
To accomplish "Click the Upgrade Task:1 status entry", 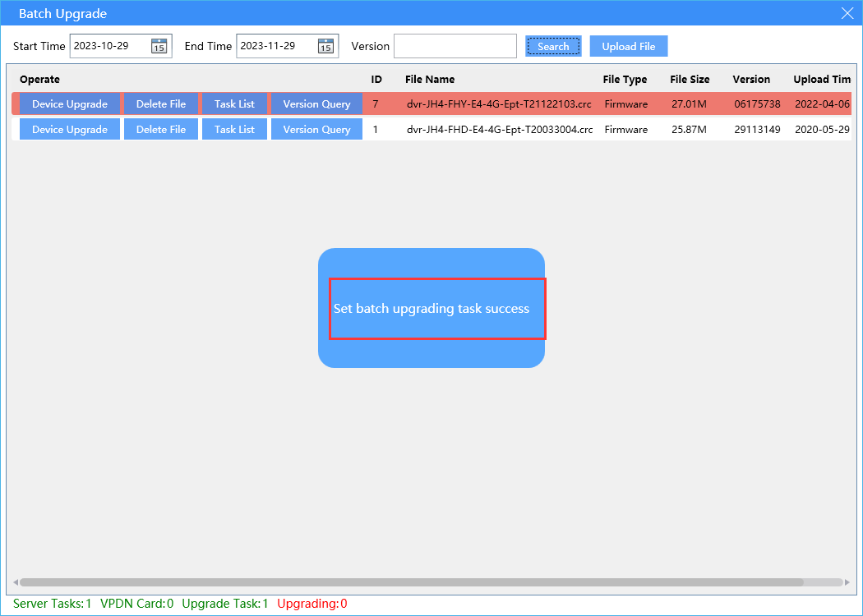I will click(x=225, y=604).
